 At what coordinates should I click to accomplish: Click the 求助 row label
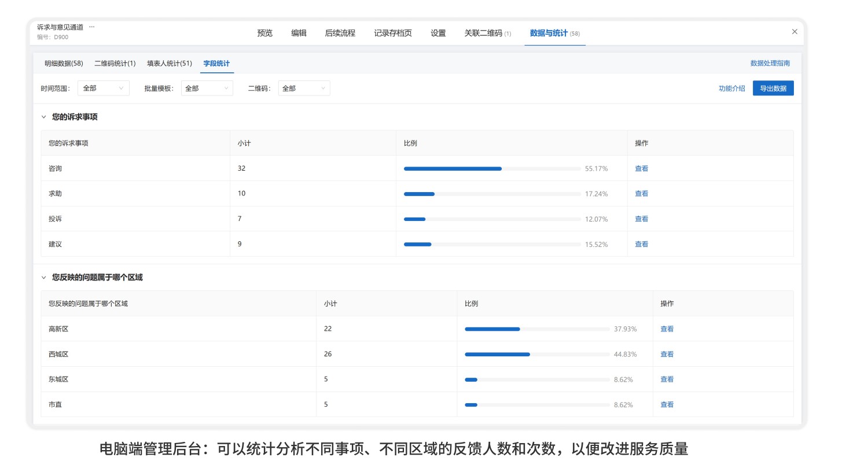pyautogui.click(x=55, y=194)
